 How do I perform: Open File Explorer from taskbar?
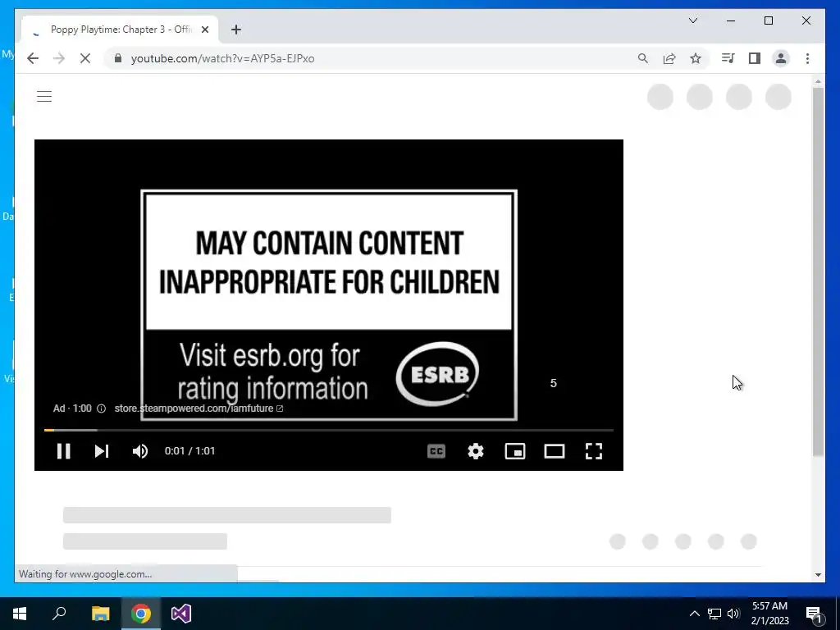100,614
